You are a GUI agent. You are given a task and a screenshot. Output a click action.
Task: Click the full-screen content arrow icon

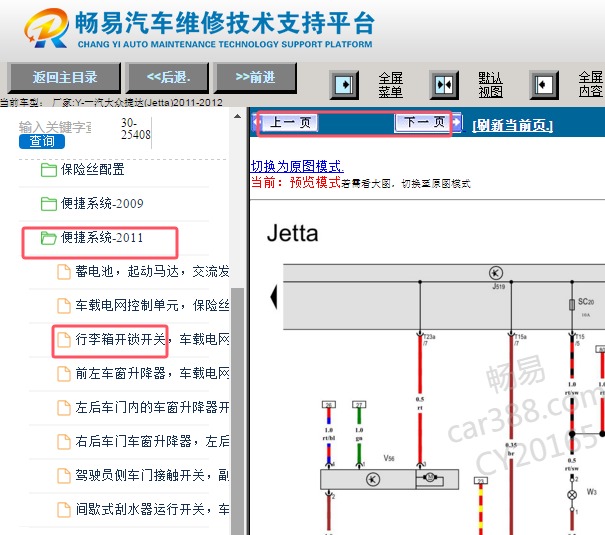pyautogui.click(x=544, y=84)
